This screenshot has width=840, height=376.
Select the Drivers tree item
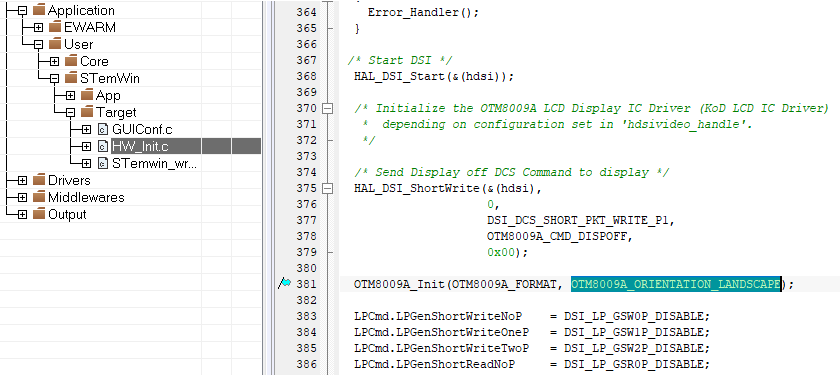[69, 181]
